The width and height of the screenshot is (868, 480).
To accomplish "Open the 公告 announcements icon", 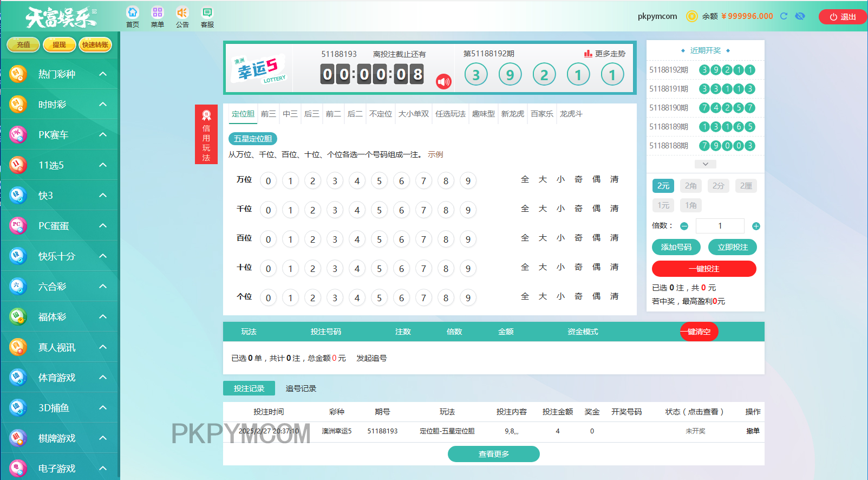I will click(x=182, y=12).
